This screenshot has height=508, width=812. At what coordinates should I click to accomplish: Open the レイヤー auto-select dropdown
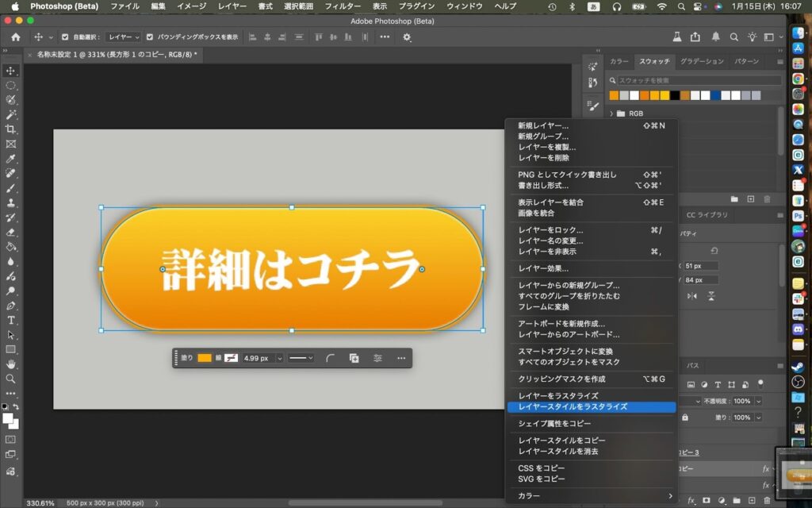[124, 37]
